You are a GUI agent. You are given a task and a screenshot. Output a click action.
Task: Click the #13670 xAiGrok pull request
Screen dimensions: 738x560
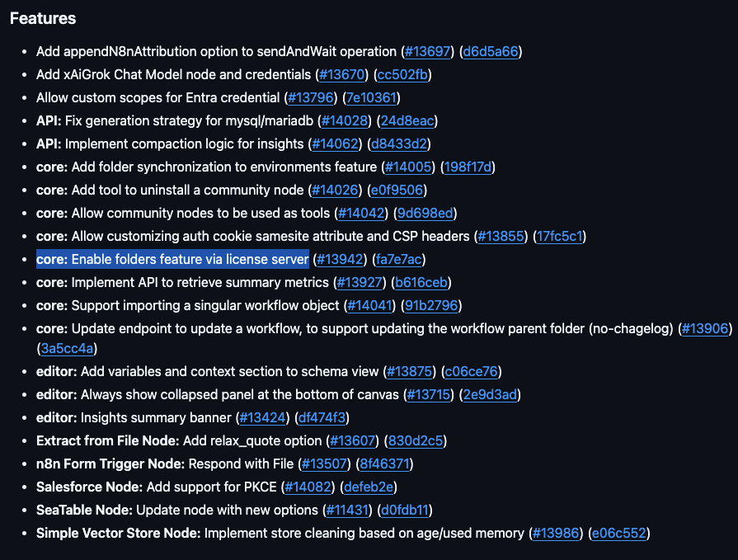pyautogui.click(x=342, y=75)
